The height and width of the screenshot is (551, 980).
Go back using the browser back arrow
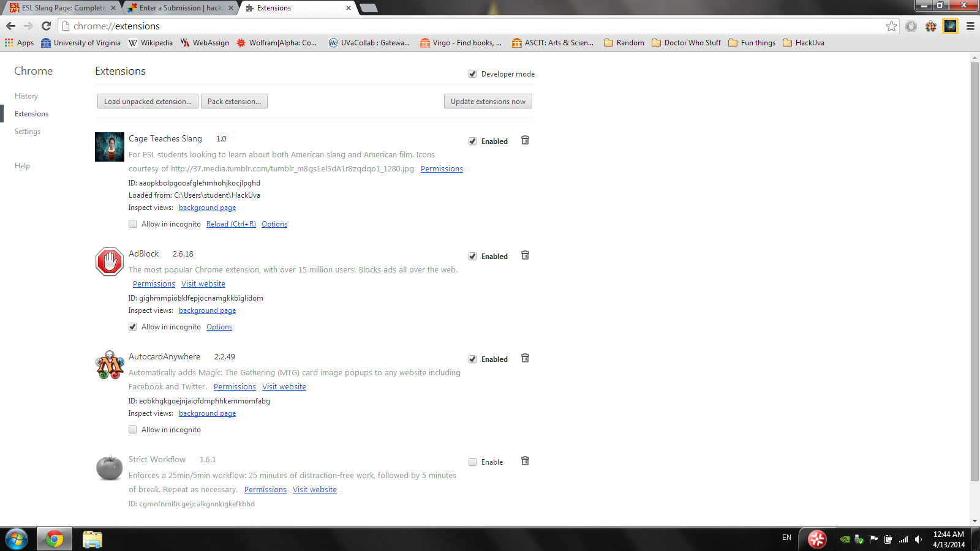tap(10, 26)
